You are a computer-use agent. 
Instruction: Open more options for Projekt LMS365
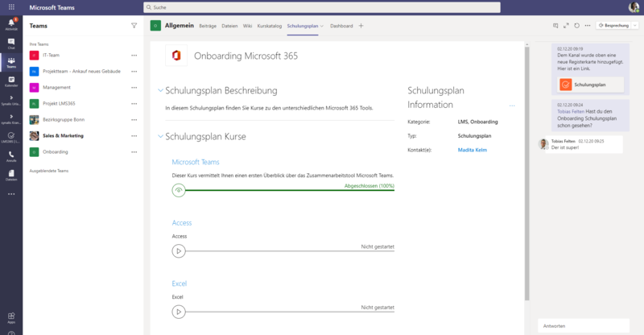134,104
